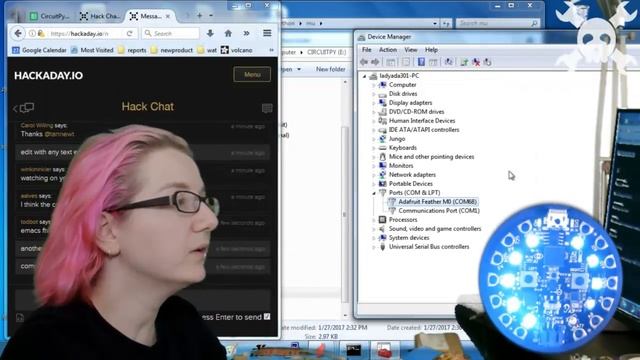Expand the Network adapters category
Screen dimensions: 640x360
click(x=373, y=175)
